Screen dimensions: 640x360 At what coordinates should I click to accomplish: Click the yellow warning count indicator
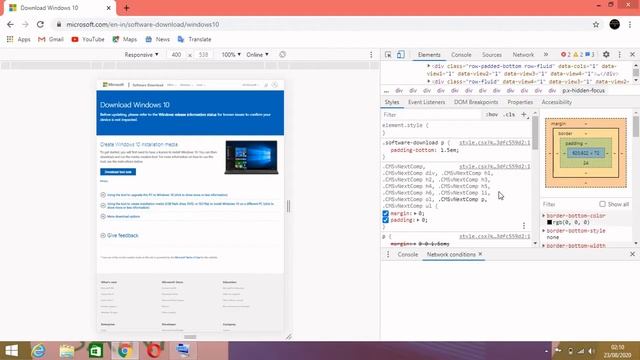pyautogui.click(x=578, y=54)
